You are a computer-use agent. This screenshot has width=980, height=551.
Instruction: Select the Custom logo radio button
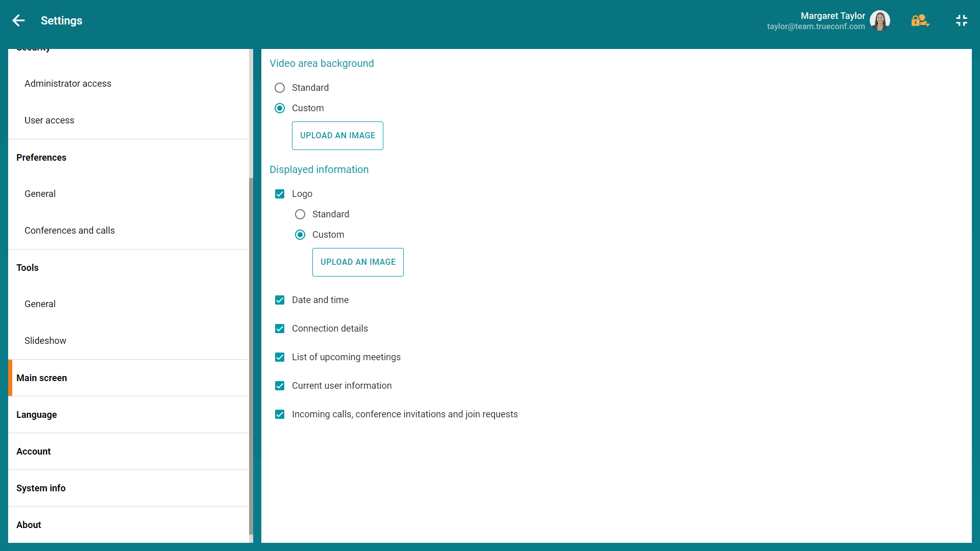point(300,235)
